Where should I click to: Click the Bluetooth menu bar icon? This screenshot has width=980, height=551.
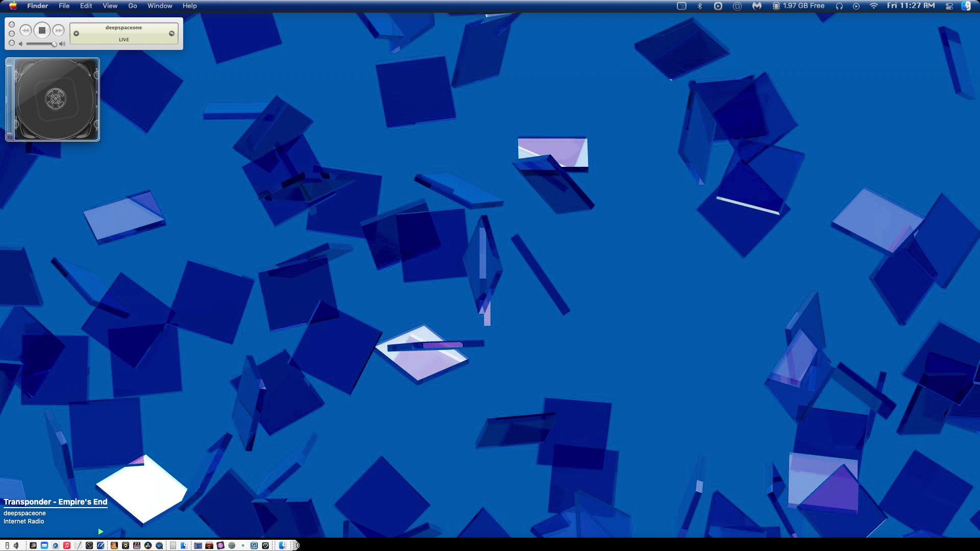(x=700, y=6)
